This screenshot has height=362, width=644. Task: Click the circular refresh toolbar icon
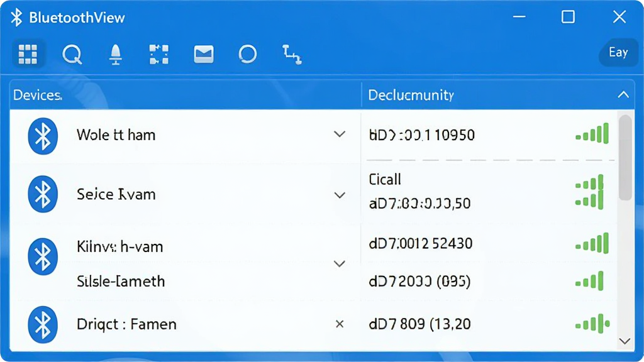coord(248,54)
